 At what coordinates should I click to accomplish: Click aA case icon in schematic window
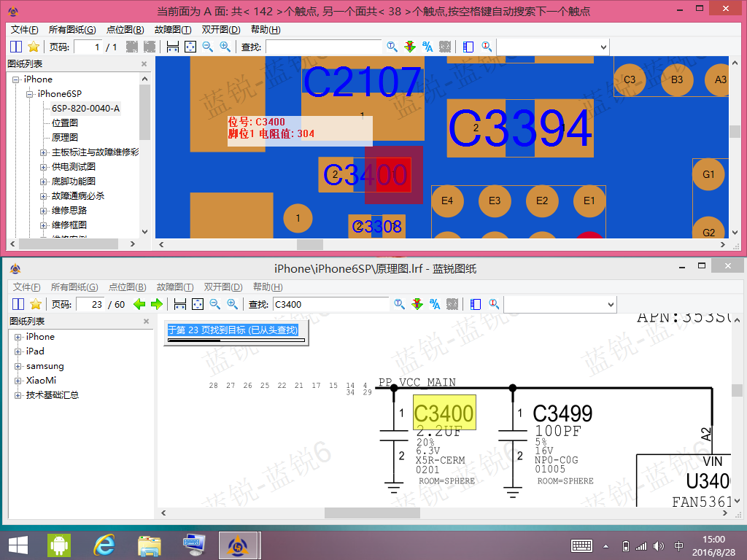click(435, 304)
